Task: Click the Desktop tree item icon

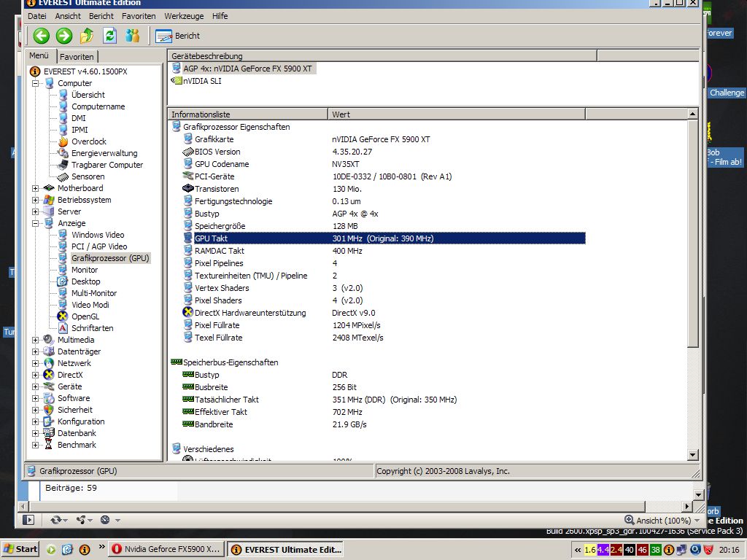Action: [x=63, y=281]
